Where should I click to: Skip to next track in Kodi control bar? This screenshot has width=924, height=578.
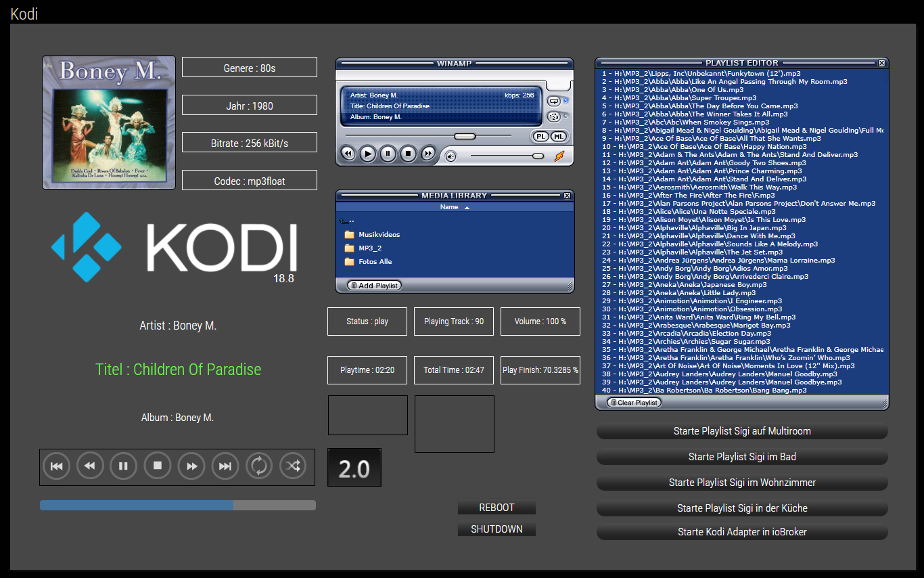[225, 466]
